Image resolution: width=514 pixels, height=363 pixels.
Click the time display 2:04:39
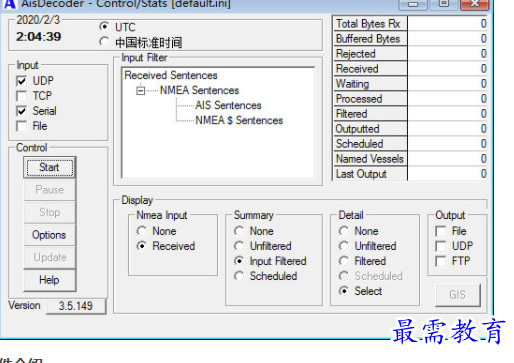coord(39,36)
